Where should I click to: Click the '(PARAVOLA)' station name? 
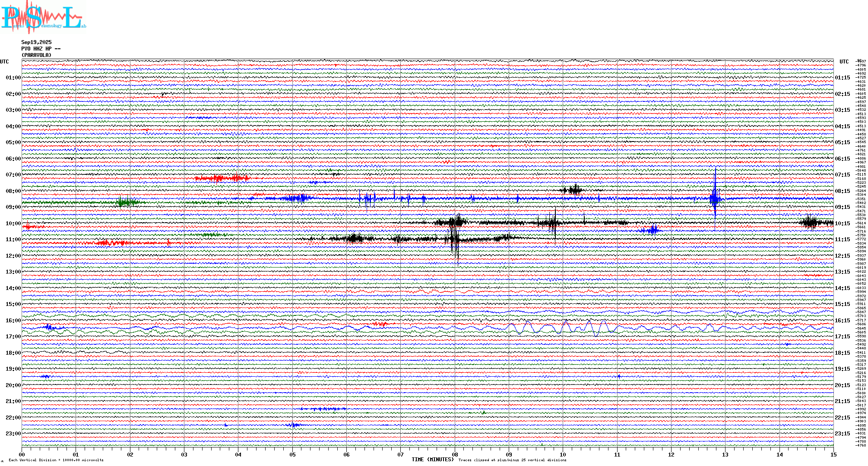tap(36, 55)
